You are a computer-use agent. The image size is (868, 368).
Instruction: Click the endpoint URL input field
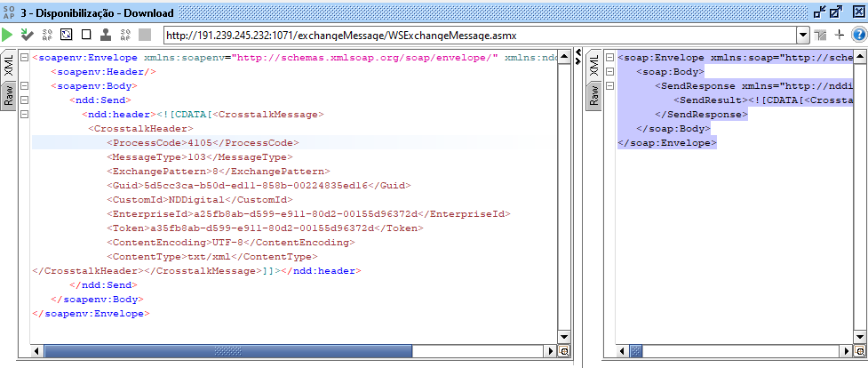coord(481,36)
